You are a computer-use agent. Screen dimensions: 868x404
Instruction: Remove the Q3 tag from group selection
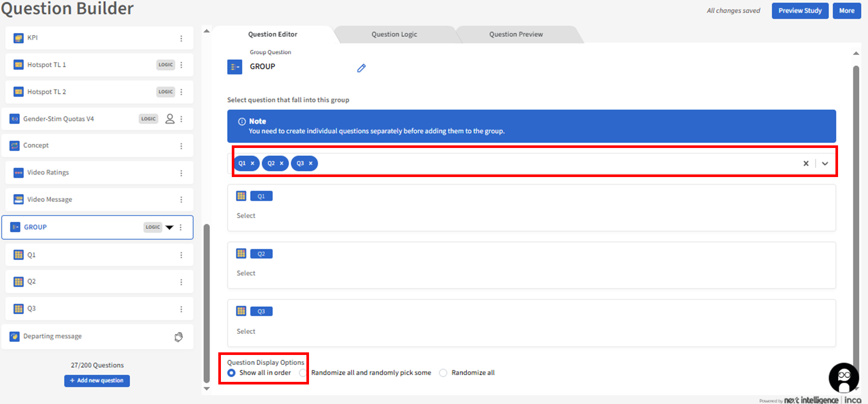[x=311, y=164]
